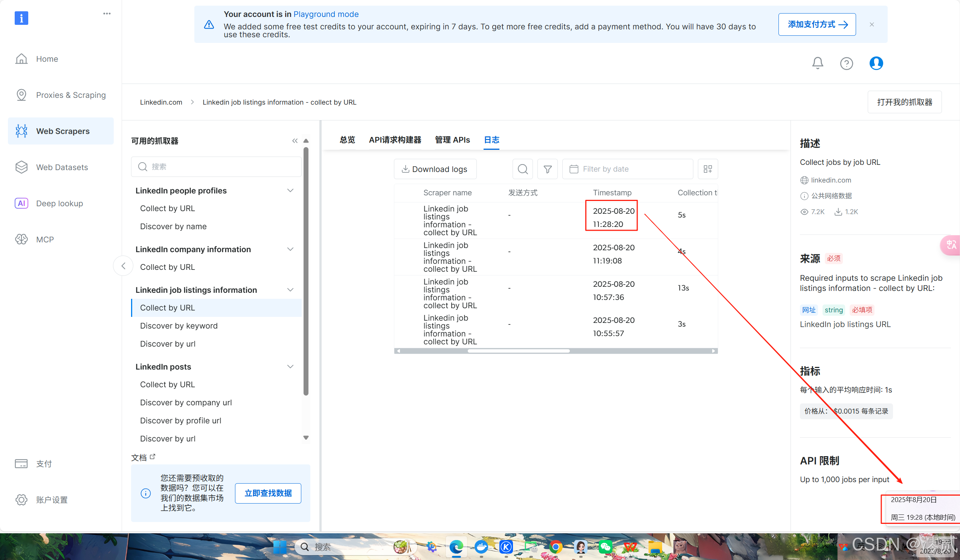Click the Download logs button
The width and height of the screenshot is (960, 560).
coord(435,169)
